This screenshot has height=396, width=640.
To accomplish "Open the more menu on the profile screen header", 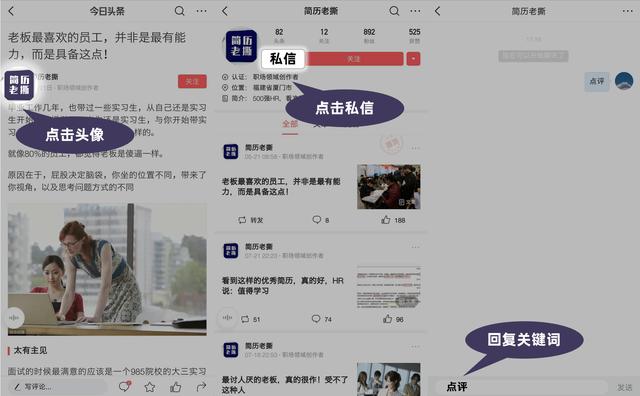I will click(x=415, y=11).
